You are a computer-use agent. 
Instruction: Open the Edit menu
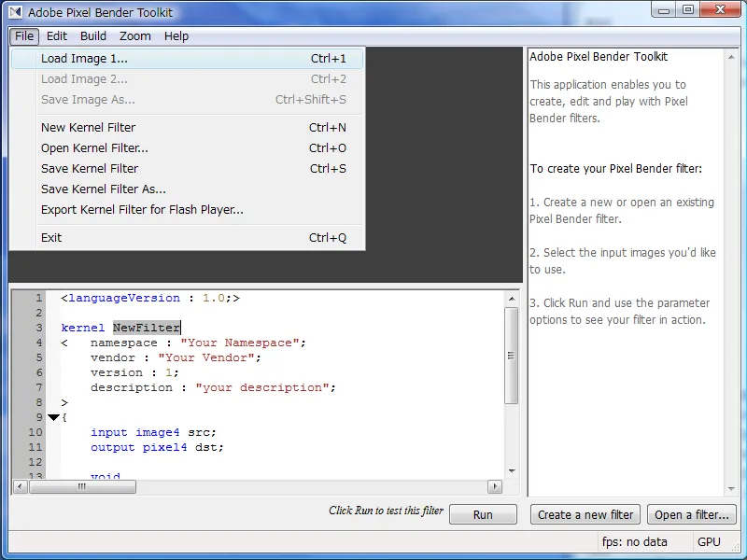57,36
